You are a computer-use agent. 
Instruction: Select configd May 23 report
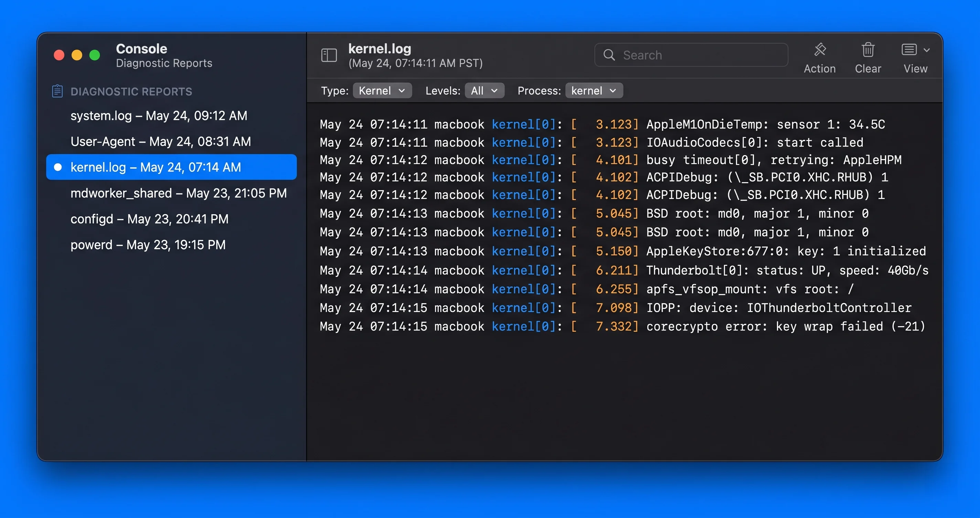171,219
